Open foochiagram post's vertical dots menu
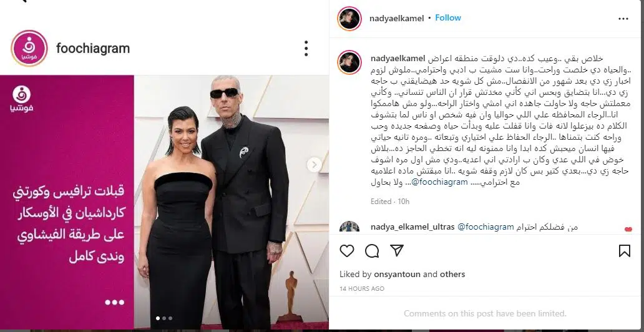This screenshot has height=332, width=644. (x=306, y=49)
